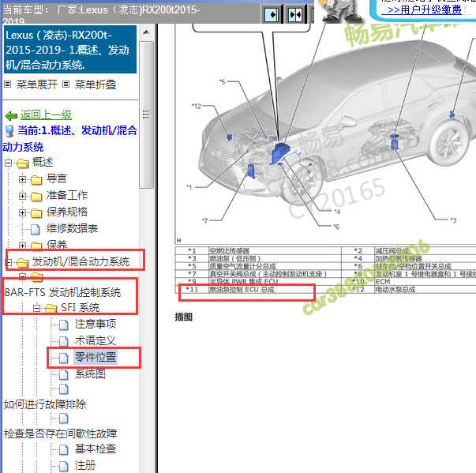Click the current-section computer icon

tap(9, 131)
